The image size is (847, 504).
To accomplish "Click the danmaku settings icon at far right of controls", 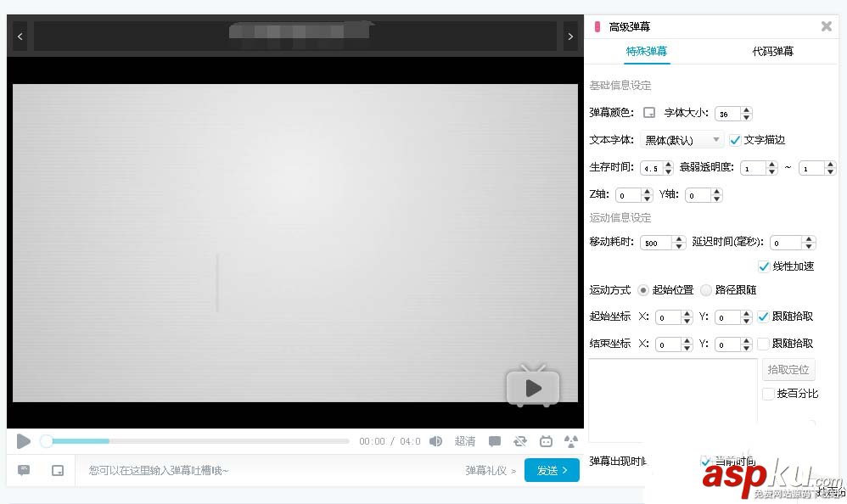I will [x=570, y=440].
